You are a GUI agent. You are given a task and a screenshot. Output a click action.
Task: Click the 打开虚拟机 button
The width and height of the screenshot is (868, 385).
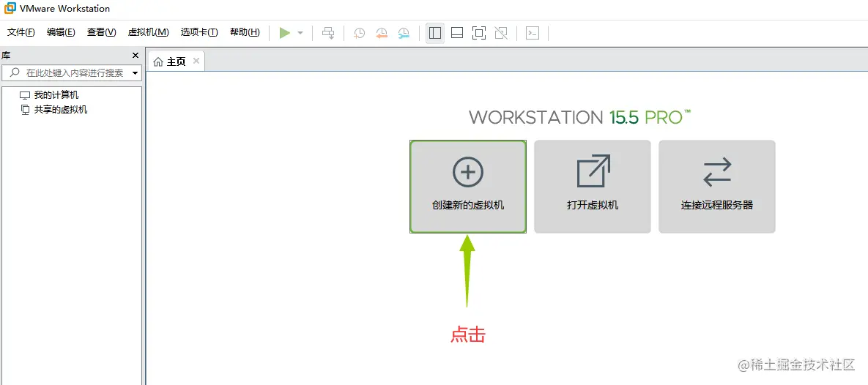(593, 187)
